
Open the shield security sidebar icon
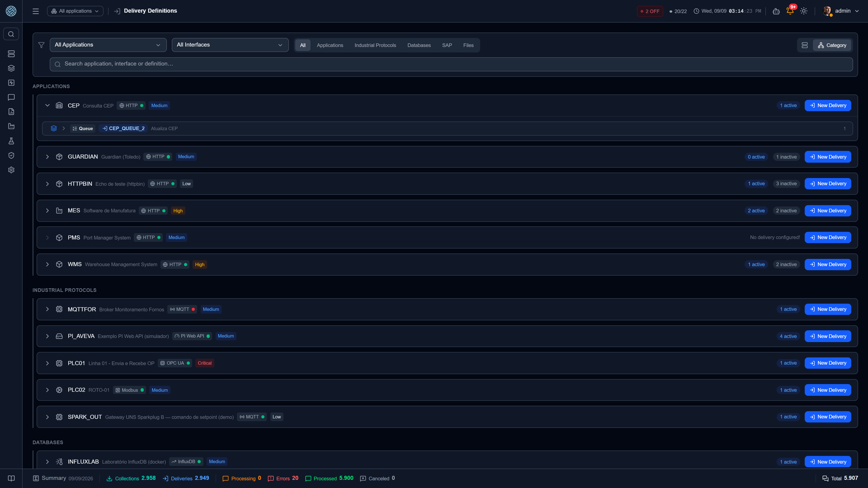coord(11,155)
